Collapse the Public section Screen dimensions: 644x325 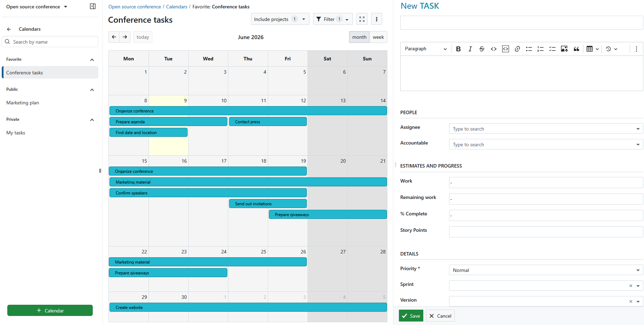92,90
